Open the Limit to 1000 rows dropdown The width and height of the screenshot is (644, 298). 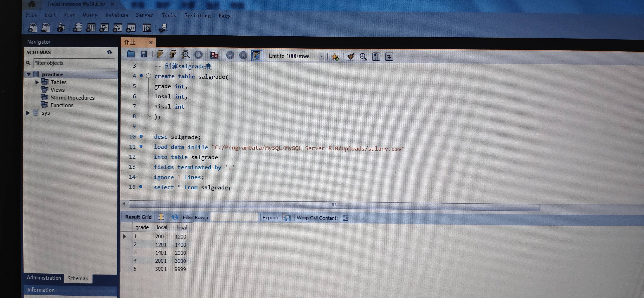click(322, 56)
